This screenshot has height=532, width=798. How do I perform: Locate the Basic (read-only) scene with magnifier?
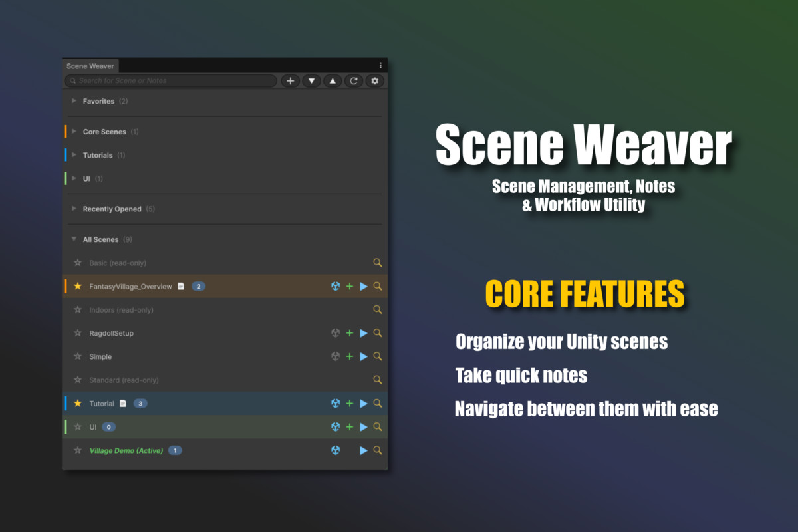click(378, 263)
